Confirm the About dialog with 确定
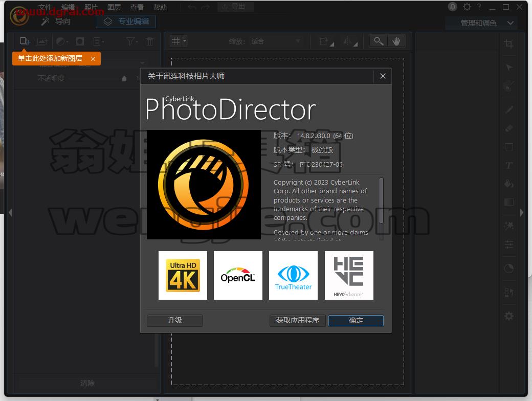The height and width of the screenshot is (401, 532). (356, 320)
